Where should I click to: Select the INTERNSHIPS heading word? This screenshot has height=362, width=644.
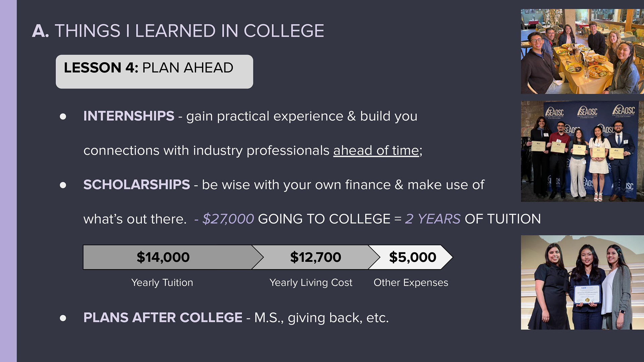[129, 116]
